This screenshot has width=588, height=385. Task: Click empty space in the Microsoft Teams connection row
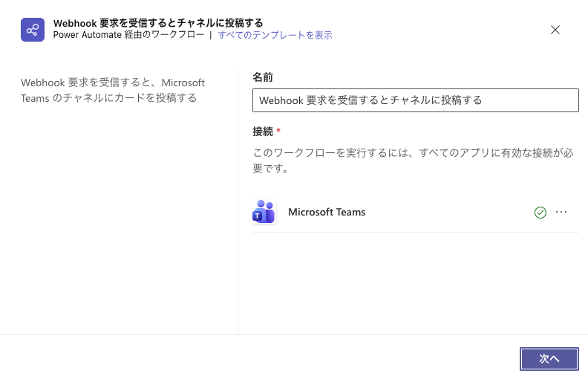[445, 212]
